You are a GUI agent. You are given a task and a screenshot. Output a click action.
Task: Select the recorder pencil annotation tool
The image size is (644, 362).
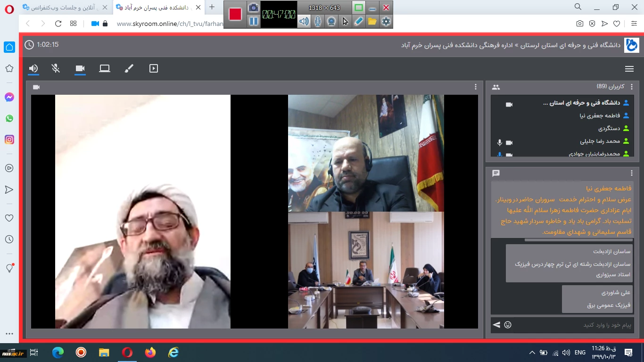tap(359, 21)
